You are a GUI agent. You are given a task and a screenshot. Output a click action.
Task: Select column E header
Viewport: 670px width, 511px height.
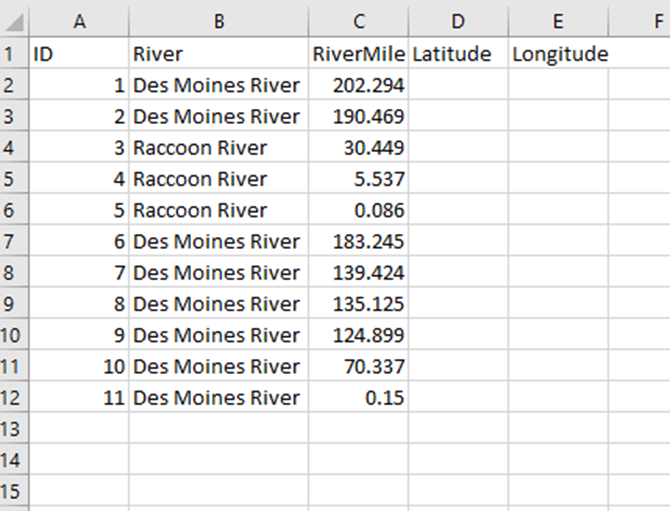(558, 21)
